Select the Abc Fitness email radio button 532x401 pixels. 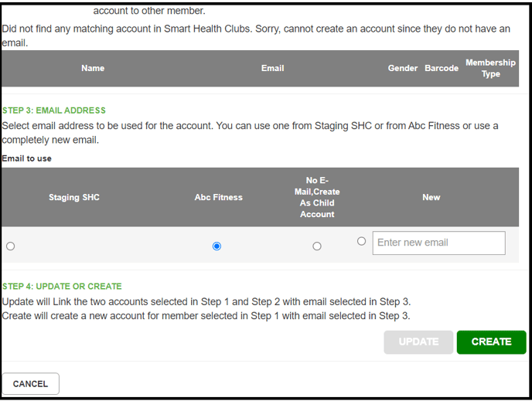tap(217, 246)
